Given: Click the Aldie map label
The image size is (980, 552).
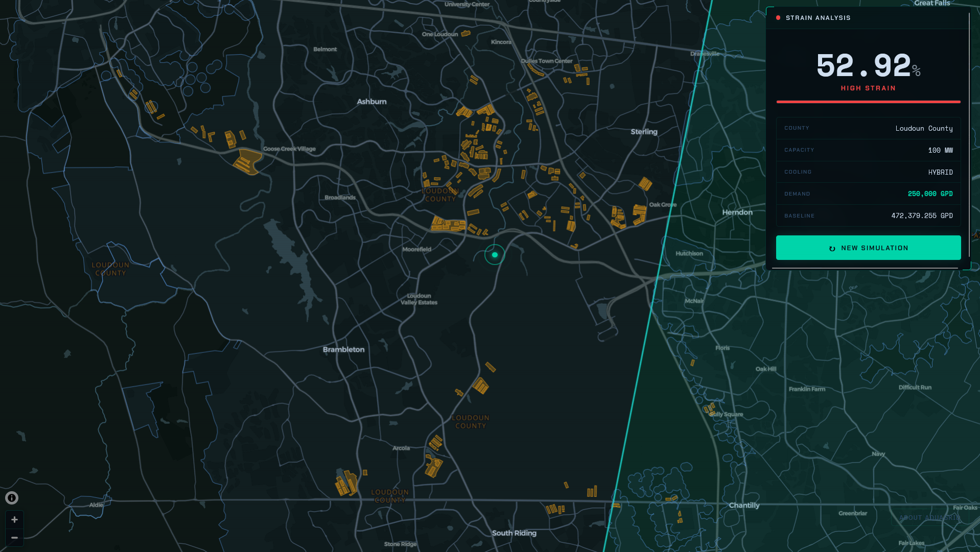Looking at the screenshot, I should [96, 505].
